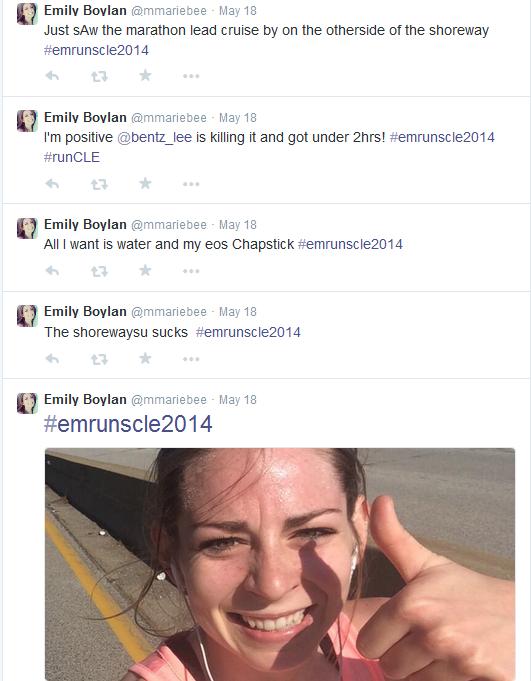Open the large #emrunscle2014 hashtag above the photo
Image resolution: width=531 pixels, height=681 pixels.
tap(128, 423)
